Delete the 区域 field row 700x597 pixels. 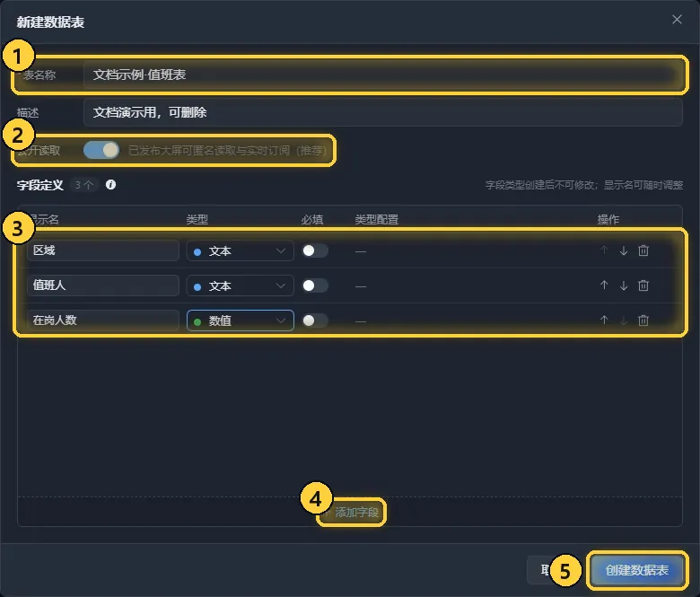tap(643, 250)
